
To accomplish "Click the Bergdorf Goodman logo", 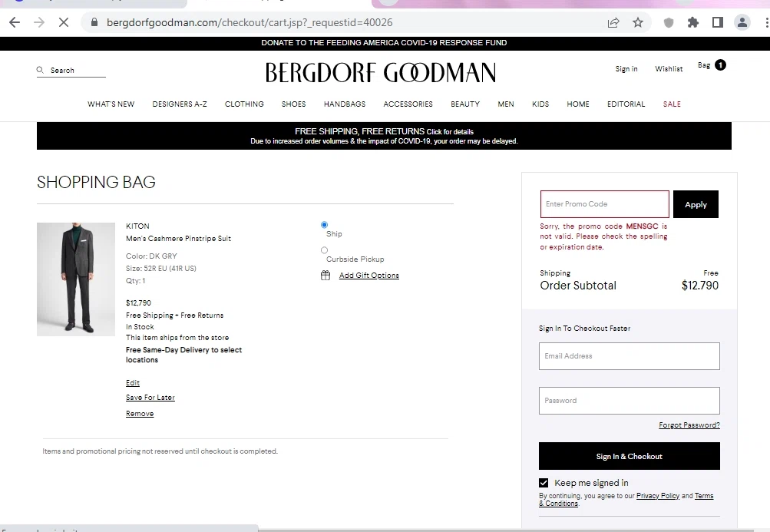I will (381, 73).
